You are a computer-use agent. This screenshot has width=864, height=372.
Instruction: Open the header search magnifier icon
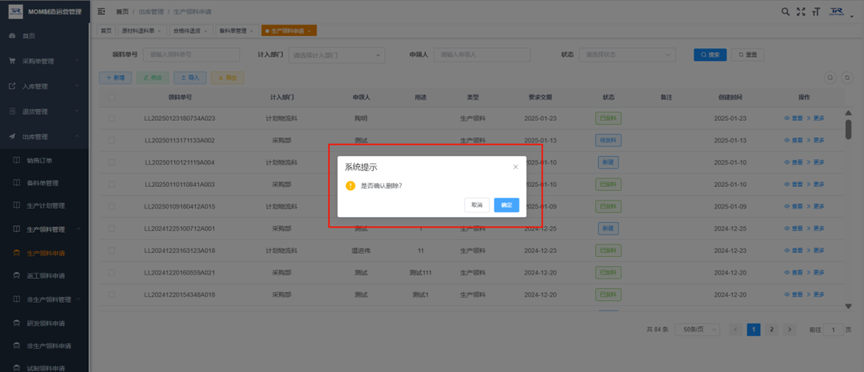click(786, 12)
